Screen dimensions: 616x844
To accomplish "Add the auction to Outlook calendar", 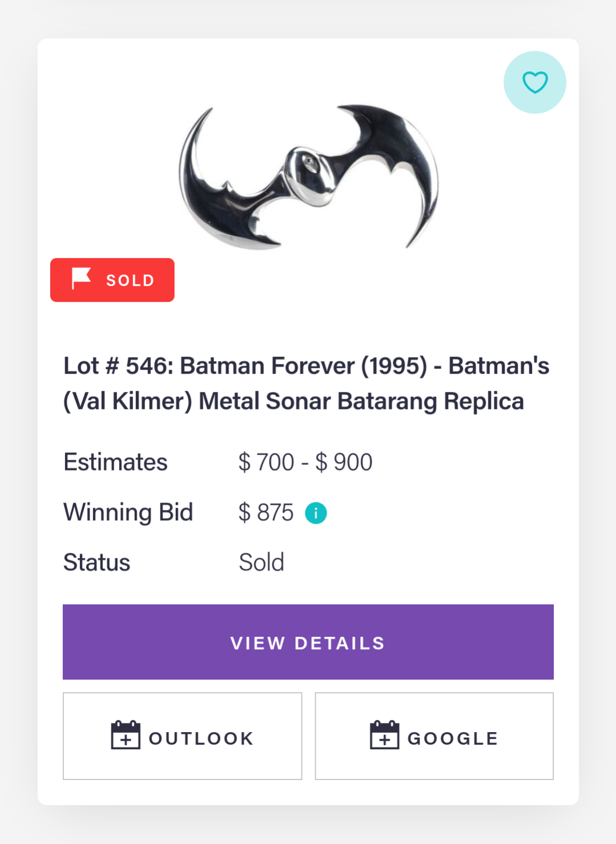I will click(183, 736).
